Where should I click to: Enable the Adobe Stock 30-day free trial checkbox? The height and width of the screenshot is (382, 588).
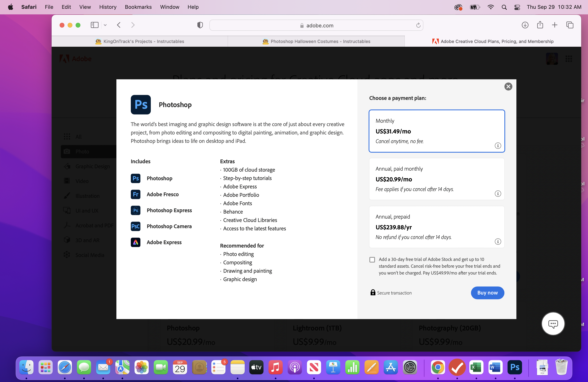pos(372,259)
